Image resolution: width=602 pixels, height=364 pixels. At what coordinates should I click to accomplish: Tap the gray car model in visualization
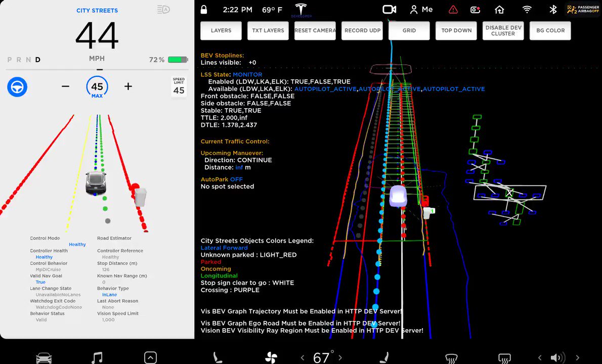tap(96, 183)
